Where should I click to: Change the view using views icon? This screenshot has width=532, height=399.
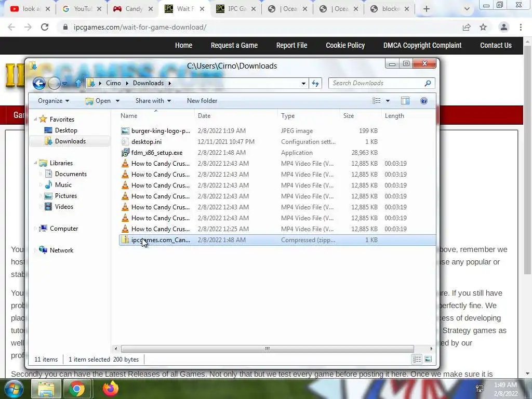(376, 101)
